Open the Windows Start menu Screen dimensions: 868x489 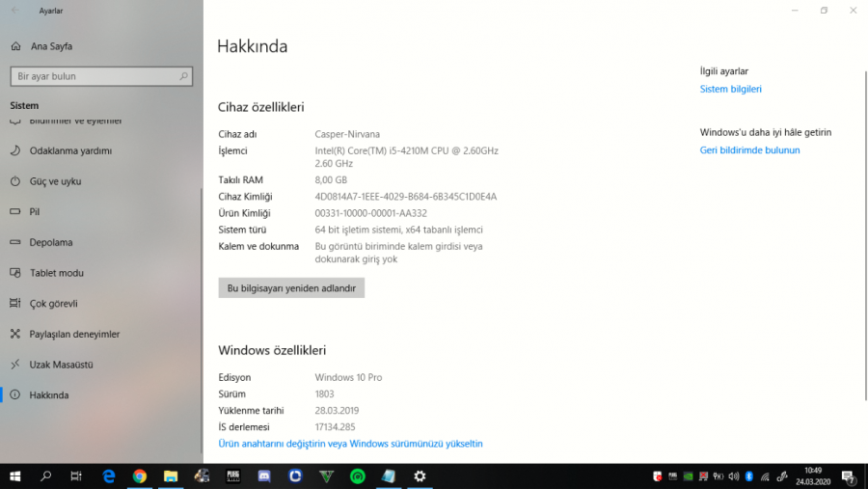pos(15,476)
